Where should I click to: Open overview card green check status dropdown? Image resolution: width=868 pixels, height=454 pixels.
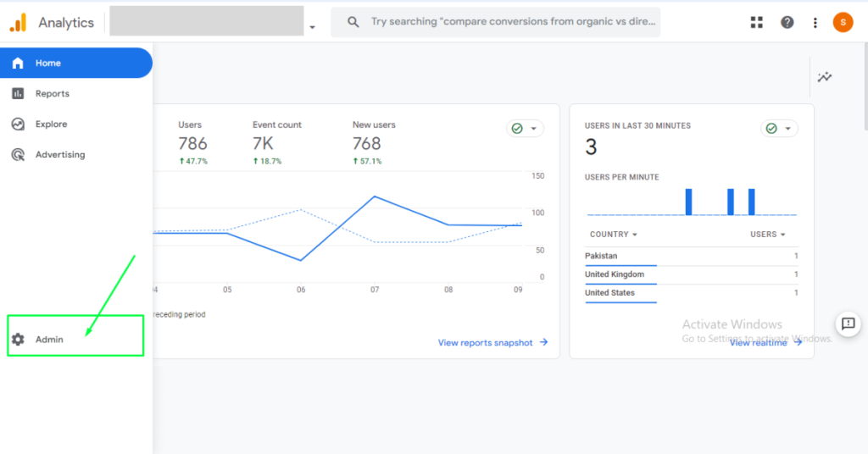[x=525, y=129]
